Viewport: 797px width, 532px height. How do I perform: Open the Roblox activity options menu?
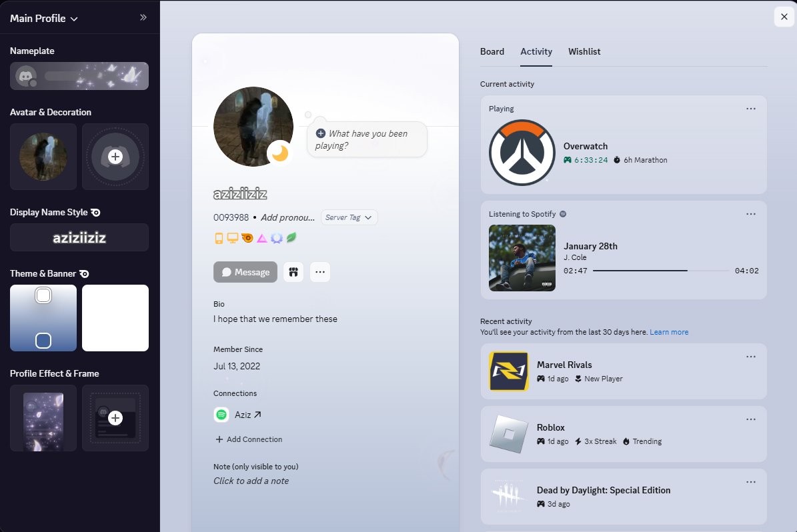[x=751, y=419]
